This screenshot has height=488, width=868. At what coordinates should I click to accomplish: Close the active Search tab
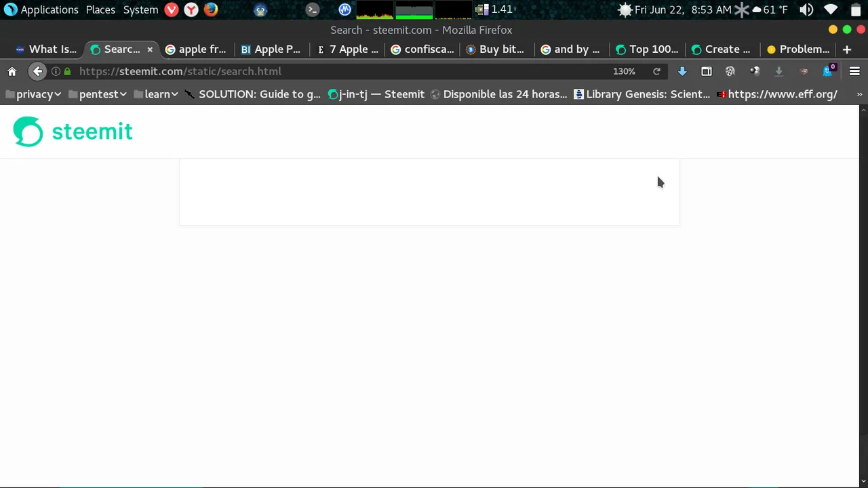pos(150,49)
